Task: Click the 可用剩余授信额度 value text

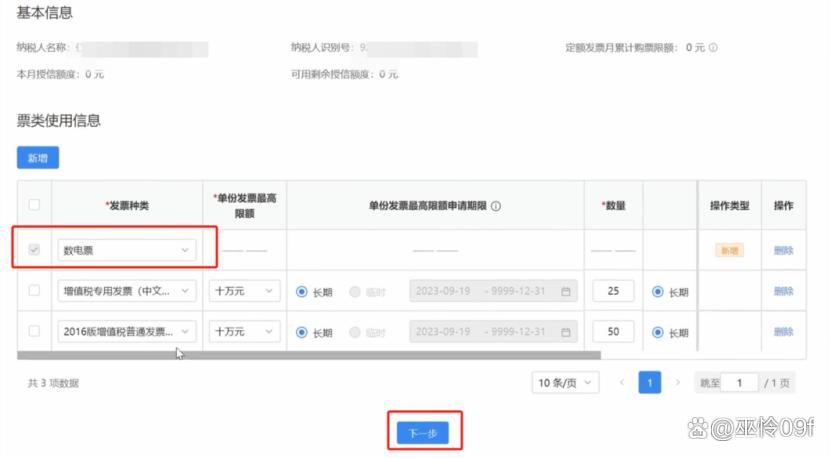Action: pyautogui.click(x=388, y=74)
